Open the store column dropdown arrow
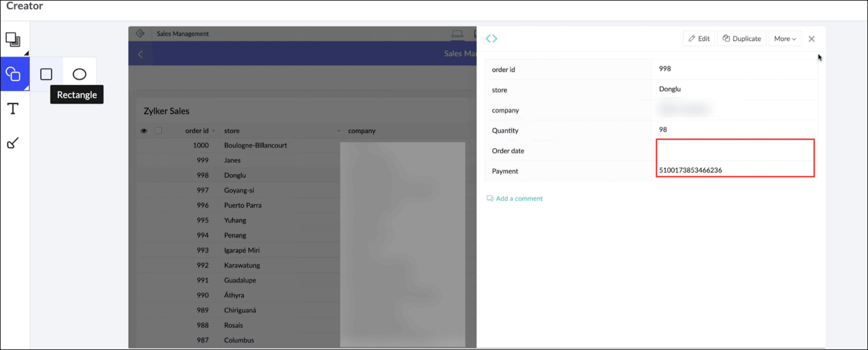The height and width of the screenshot is (350, 868). tap(339, 131)
